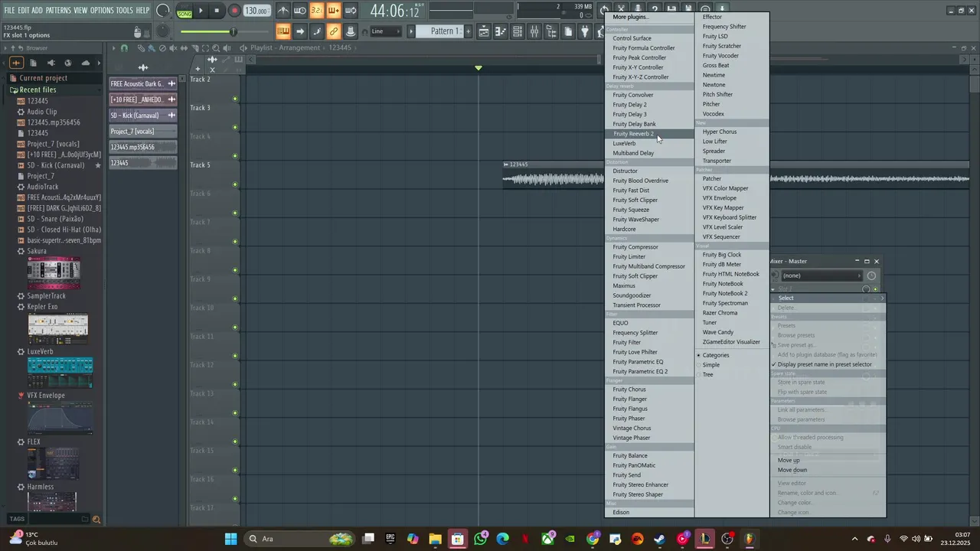Click the green slider handle in top toolbar
The width and height of the screenshot is (980, 551).
tap(234, 31)
